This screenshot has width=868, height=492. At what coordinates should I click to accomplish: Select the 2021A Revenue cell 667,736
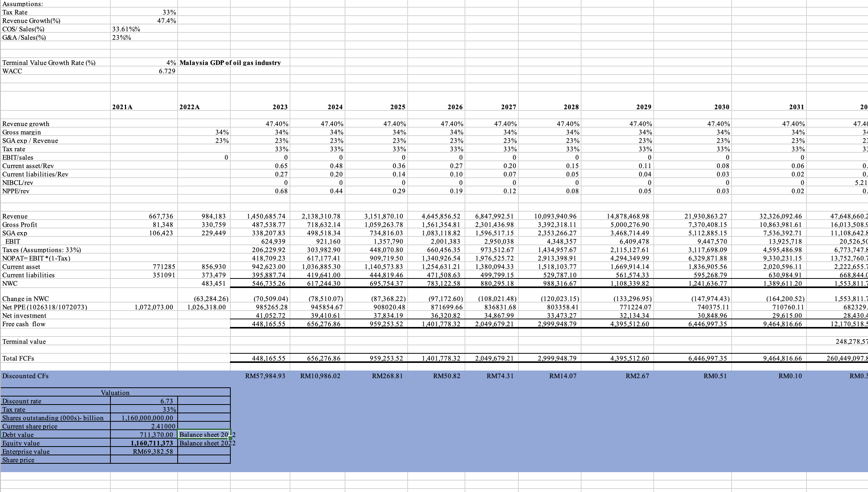pyautogui.click(x=160, y=216)
